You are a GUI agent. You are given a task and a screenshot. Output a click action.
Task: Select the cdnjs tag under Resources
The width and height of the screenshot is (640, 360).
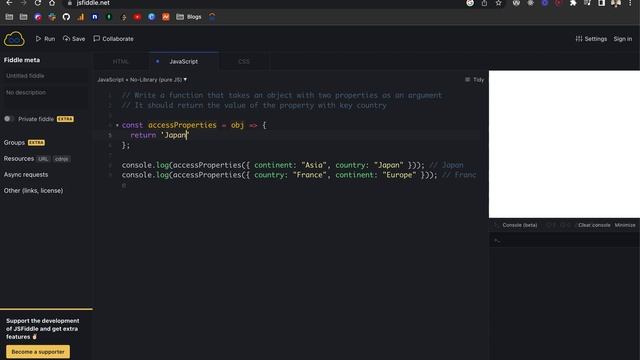point(62,159)
